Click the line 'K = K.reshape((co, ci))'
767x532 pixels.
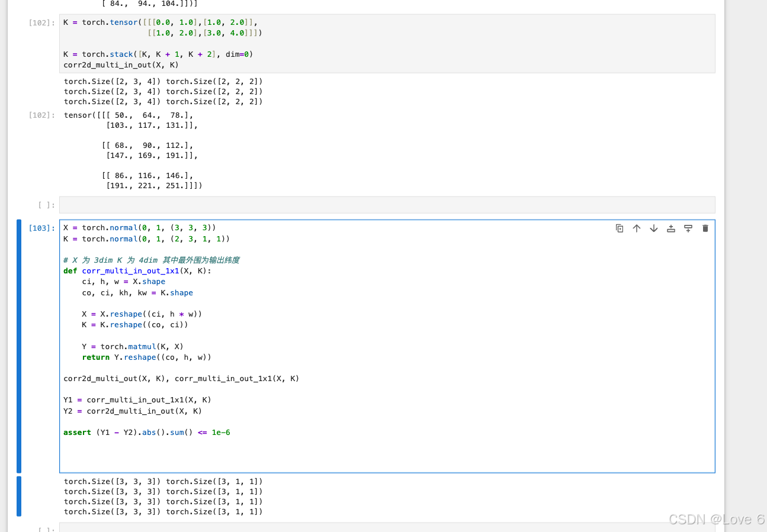pos(135,325)
